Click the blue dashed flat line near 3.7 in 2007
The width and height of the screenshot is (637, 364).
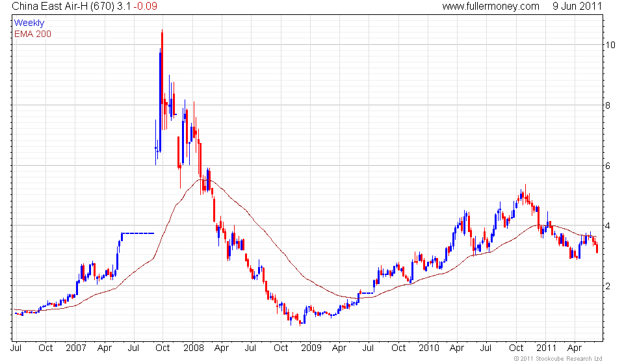(138, 233)
